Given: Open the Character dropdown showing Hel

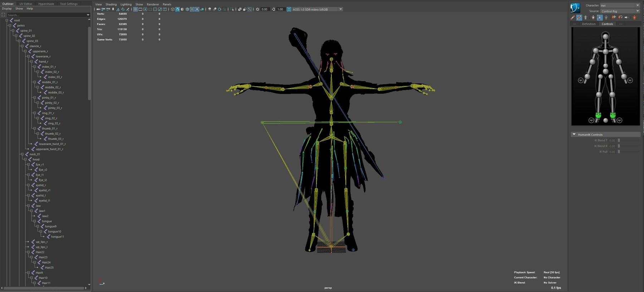Looking at the screenshot, I should tap(619, 5).
